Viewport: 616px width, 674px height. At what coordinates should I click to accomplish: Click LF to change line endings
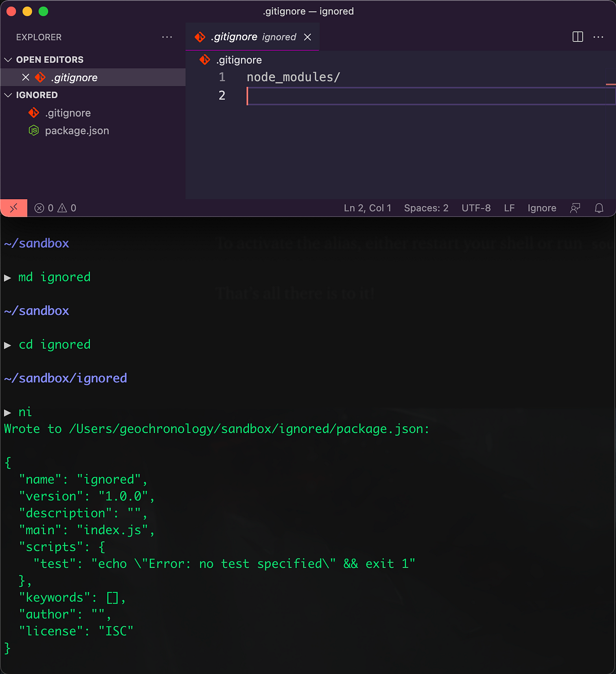pyautogui.click(x=509, y=208)
